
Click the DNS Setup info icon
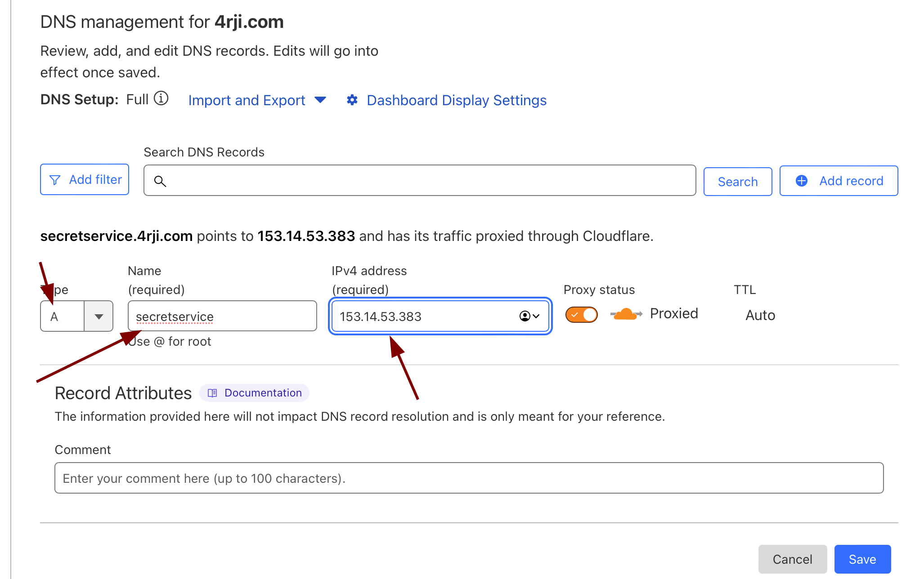tap(161, 98)
